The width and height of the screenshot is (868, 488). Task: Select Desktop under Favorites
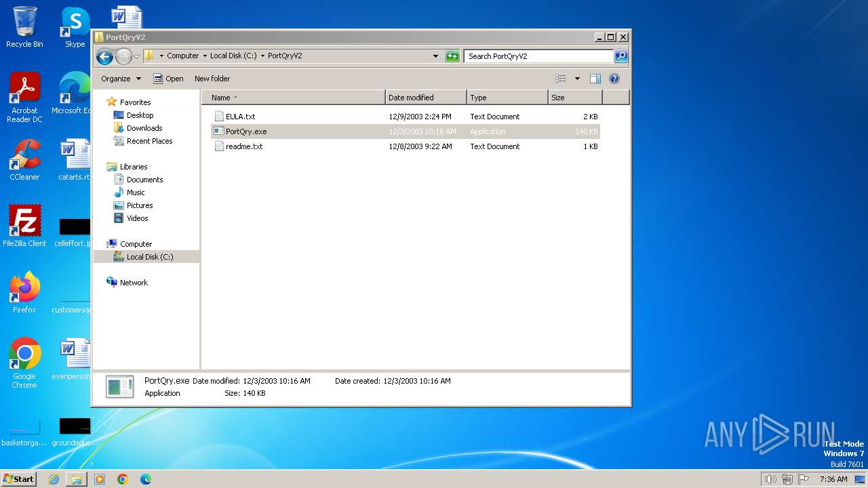click(x=140, y=115)
